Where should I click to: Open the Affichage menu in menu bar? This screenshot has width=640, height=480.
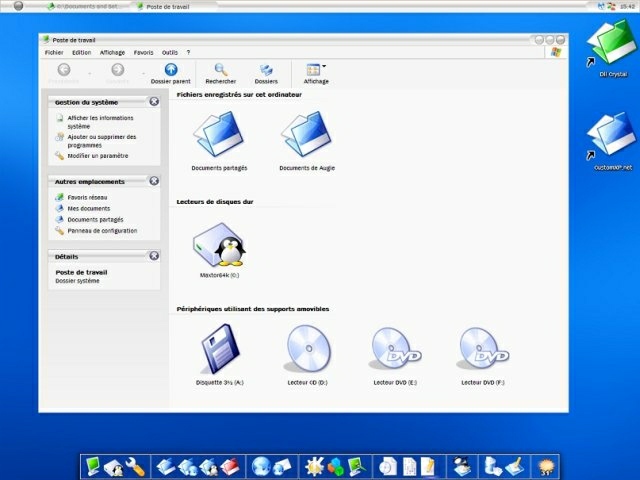tap(112, 53)
